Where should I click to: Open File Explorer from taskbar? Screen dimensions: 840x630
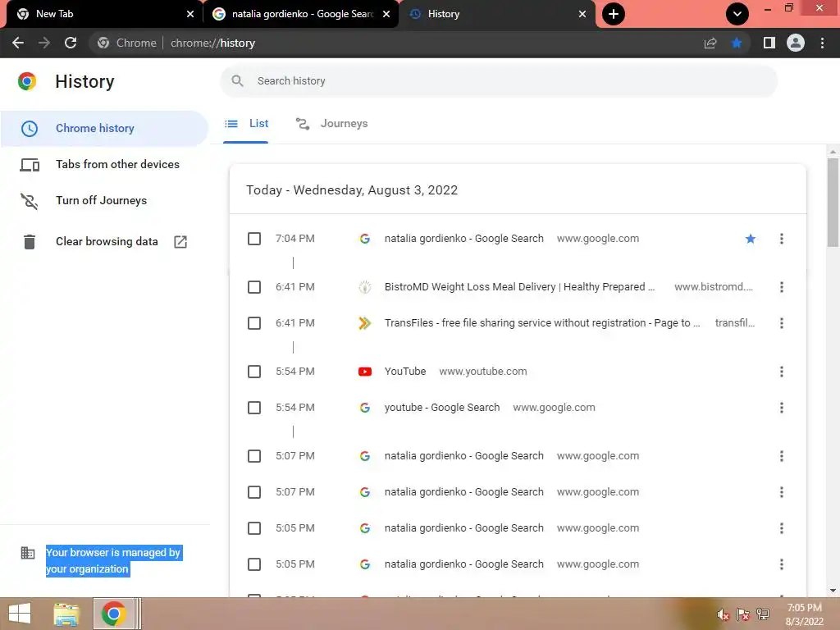coord(66,614)
